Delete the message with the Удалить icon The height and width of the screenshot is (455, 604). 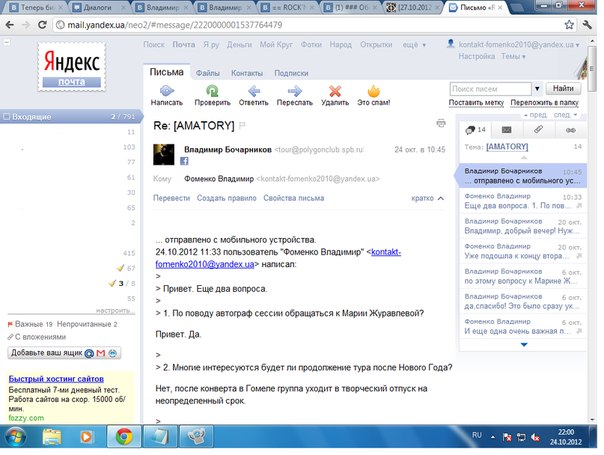pyautogui.click(x=335, y=92)
